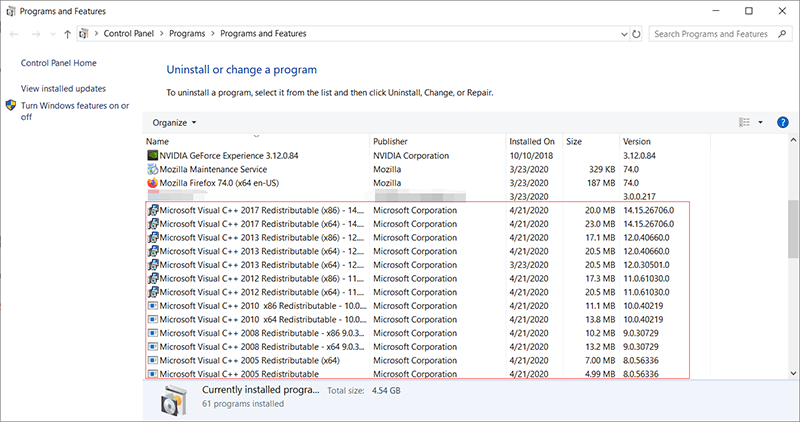Click the search magnifier icon
Screen dimensions: 800x422
[x=782, y=34]
